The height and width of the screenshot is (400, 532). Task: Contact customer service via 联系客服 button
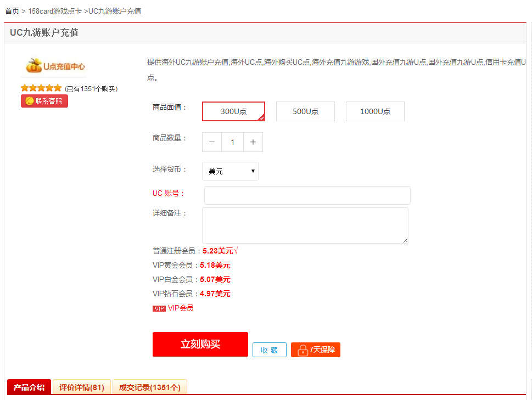[x=44, y=101]
